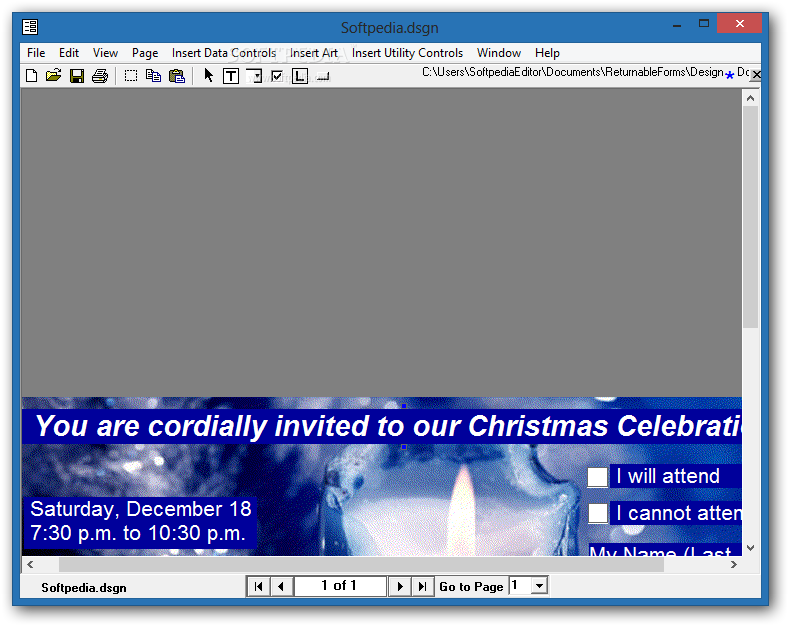Insert a drop-down list control from toolbar

coord(254,76)
